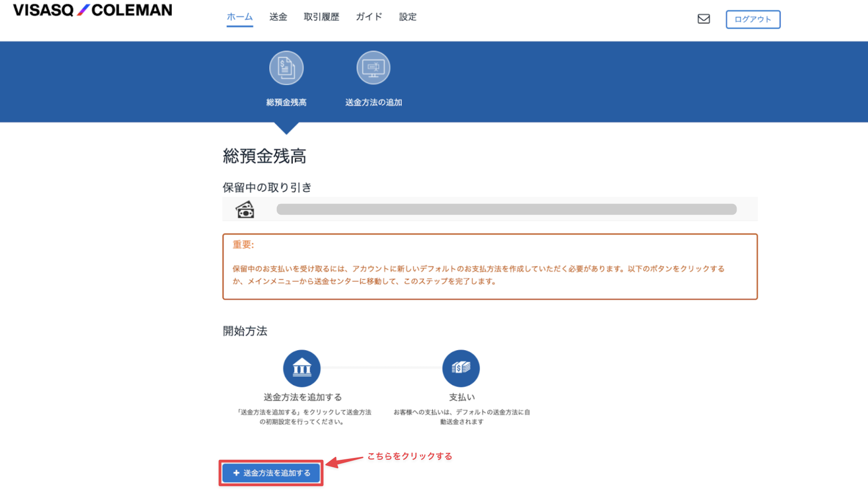
Task: Open the ホーム tab
Action: [x=240, y=17]
